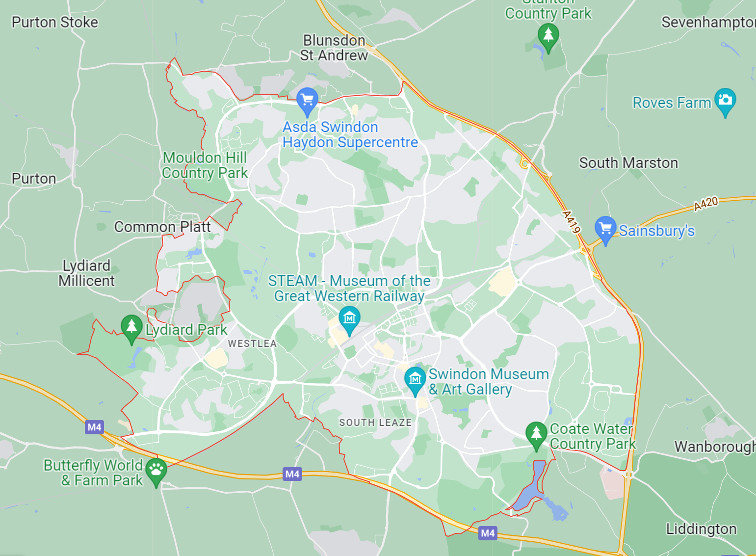Image resolution: width=756 pixels, height=556 pixels.
Task: Select the Mouldon Hill Country Park label
Action: [x=205, y=165]
